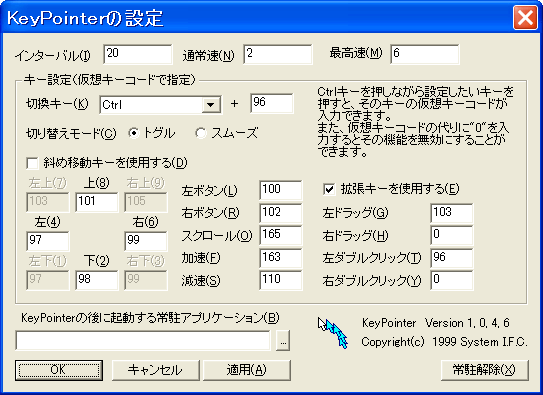Close the KeyPointer settings window

pyautogui.click(x=525, y=17)
